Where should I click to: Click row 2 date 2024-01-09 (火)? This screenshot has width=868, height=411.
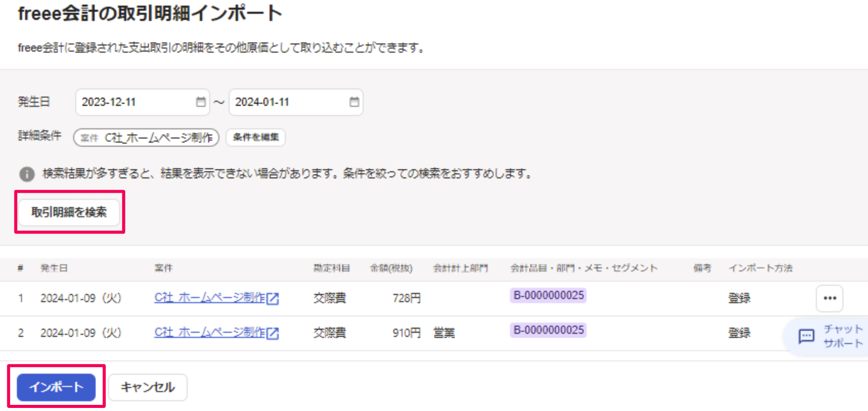81,333
